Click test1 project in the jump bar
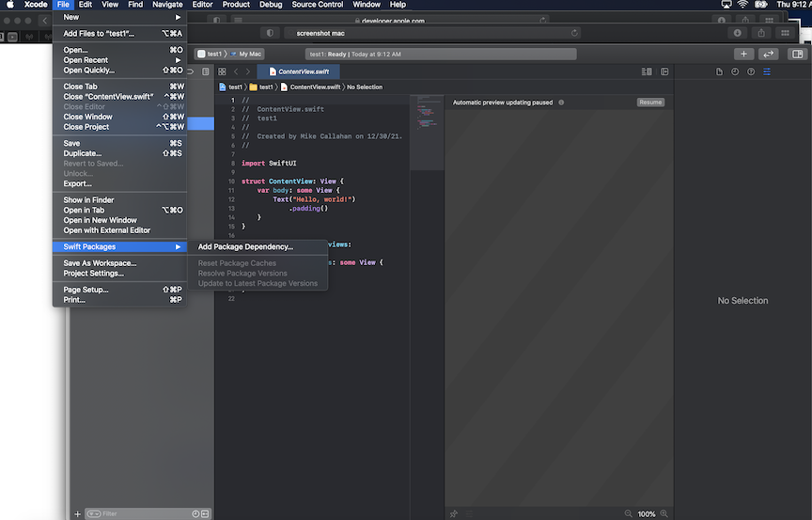 click(230, 87)
